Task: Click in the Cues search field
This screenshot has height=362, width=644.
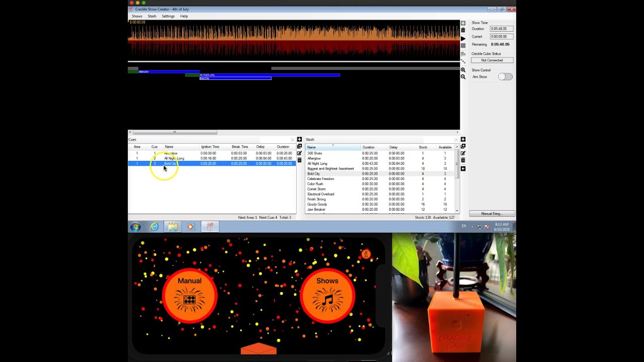Action: (274, 140)
